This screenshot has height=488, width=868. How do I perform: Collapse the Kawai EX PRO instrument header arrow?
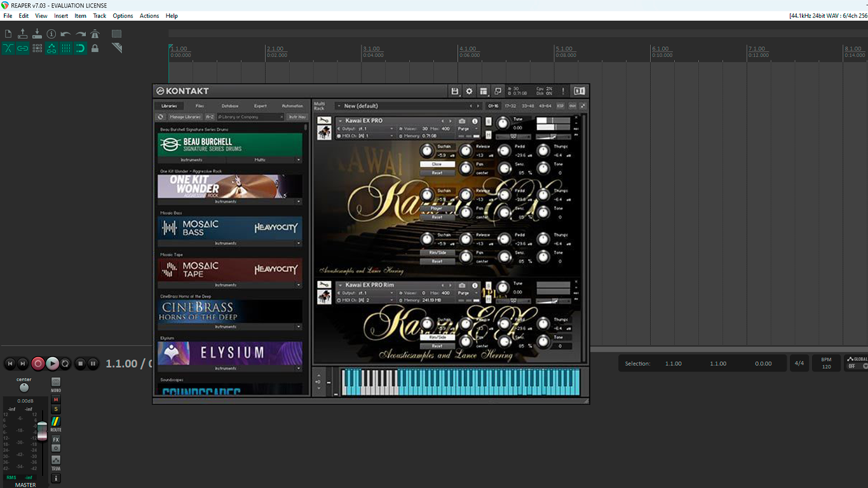pyautogui.click(x=340, y=121)
